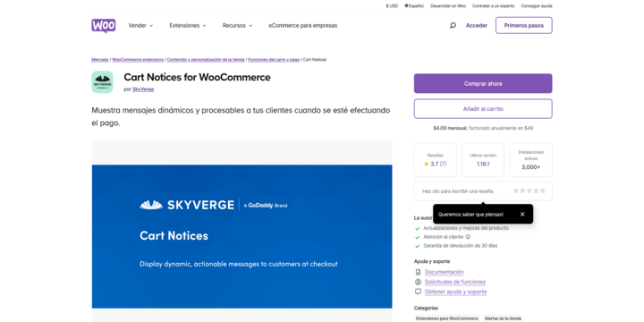
Task: Click the Obtener ayuda chat icon
Action: pyautogui.click(x=418, y=292)
